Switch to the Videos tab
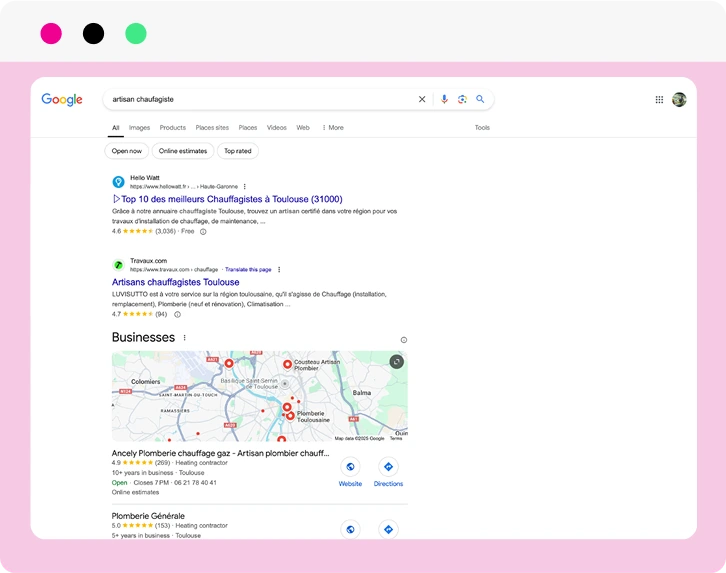 click(276, 128)
